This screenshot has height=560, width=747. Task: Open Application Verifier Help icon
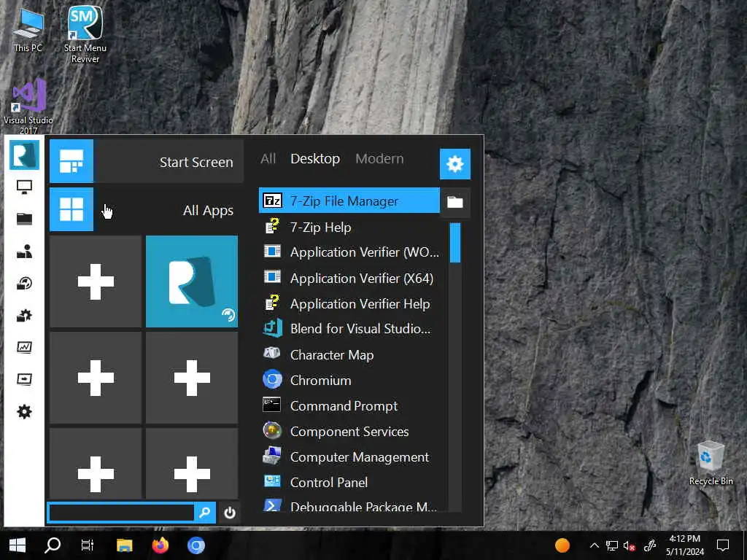pyautogui.click(x=273, y=303)
